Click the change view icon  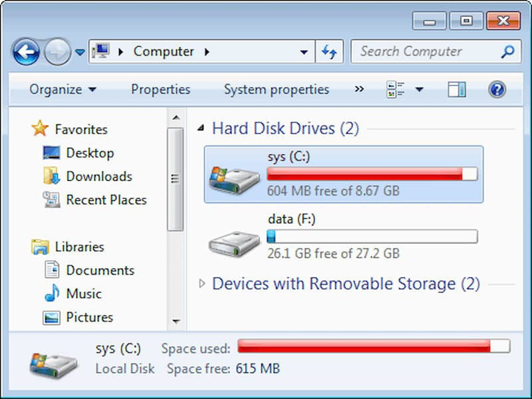395,90
